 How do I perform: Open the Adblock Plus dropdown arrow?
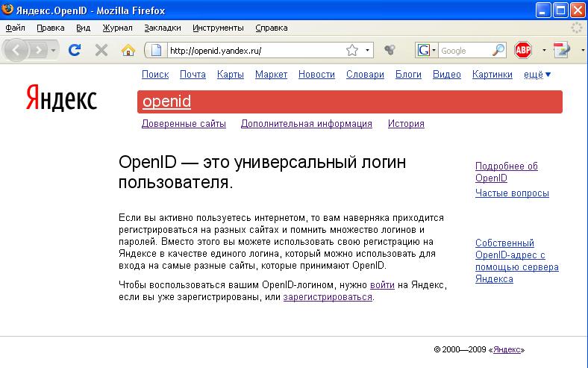tap(544, 50)
